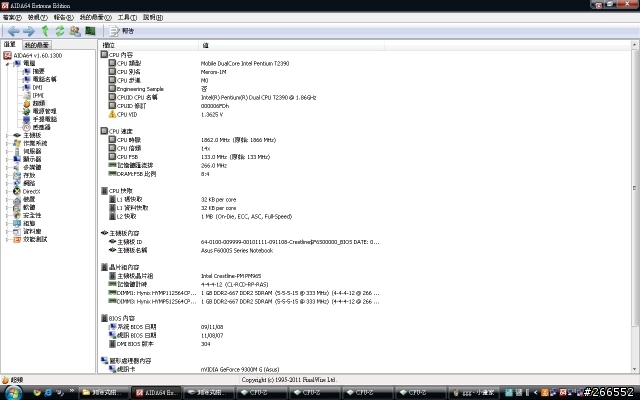Select the DMI tree item

(x=37, y=87)
